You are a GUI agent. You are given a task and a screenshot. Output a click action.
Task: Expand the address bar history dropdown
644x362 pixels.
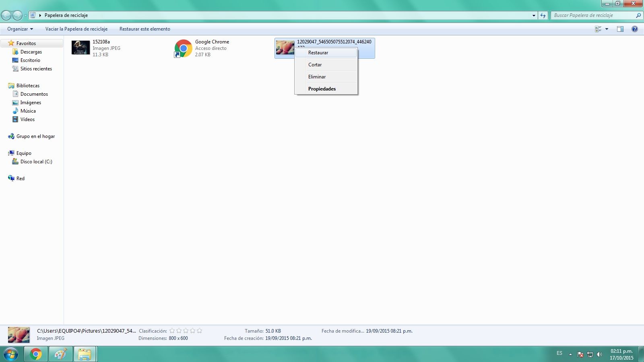(x=534, y=16)
